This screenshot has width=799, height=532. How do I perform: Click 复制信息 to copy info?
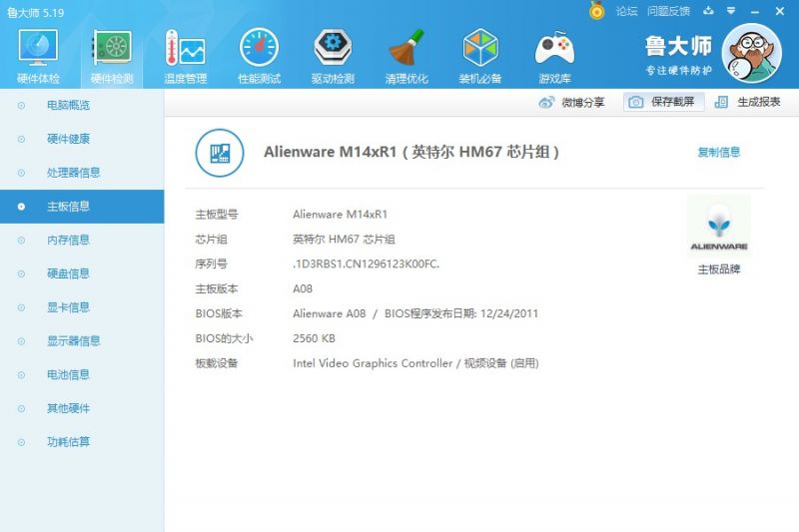pos(718,152)
